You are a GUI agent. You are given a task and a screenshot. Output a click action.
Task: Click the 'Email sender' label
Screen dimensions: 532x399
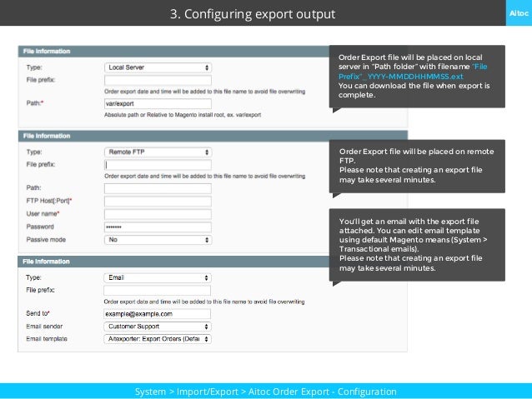click(44, 327)
